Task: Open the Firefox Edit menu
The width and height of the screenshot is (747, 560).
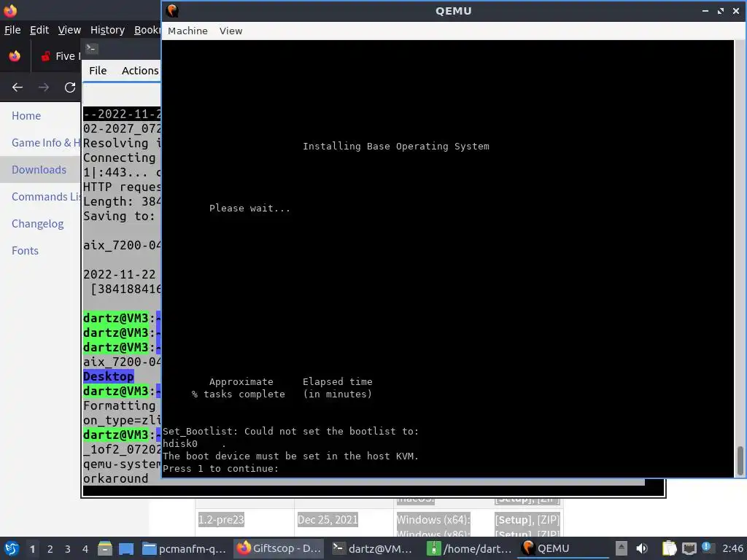Action: coord(39,30)
